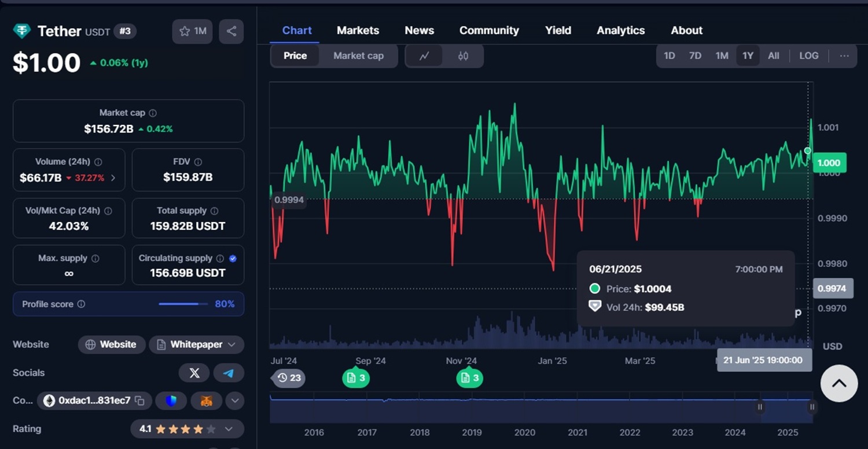The height and width of the screenshot is (449, 868).
Task: Click the 42.03% Vol/Mkt Cap value
Action: [x=69, y=226]
